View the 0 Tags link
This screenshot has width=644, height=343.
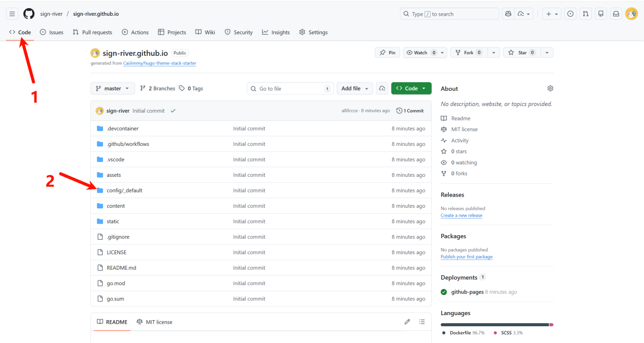pos(191,88)
